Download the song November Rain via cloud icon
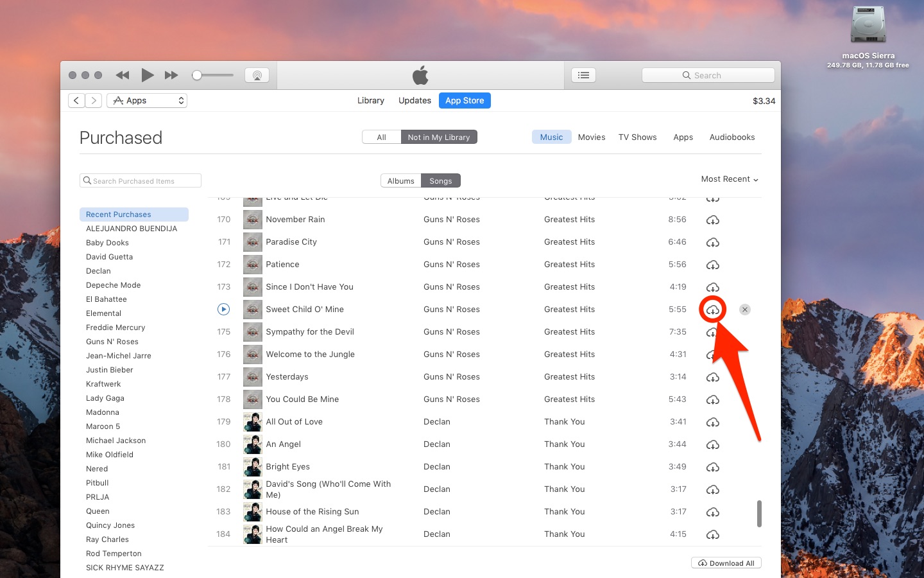Viewport: 924px width, 578px height. click(713, 220)
